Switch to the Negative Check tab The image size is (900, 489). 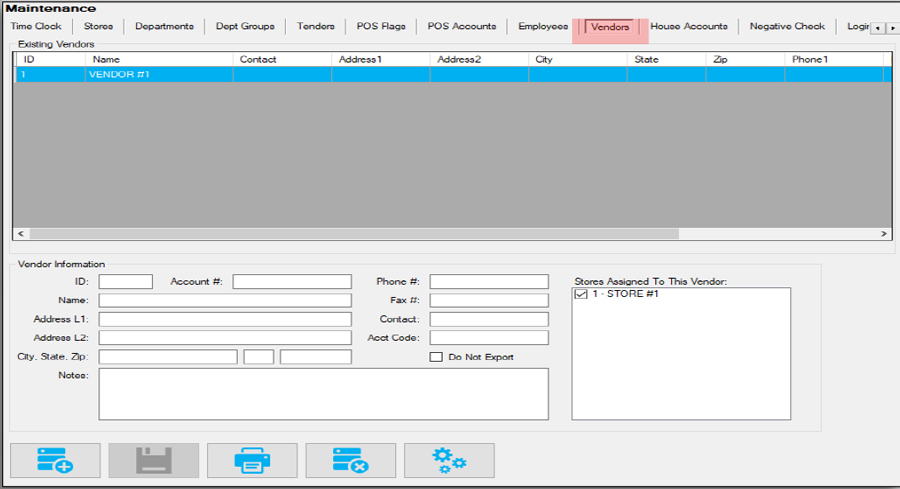787,26
